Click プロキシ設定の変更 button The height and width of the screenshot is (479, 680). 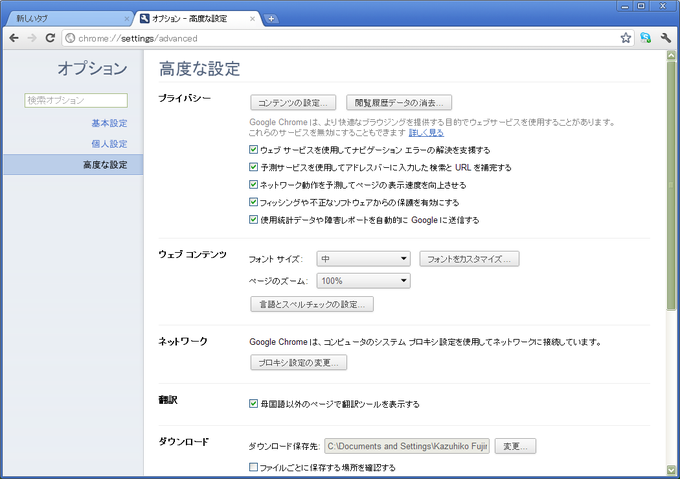(298, 362)
